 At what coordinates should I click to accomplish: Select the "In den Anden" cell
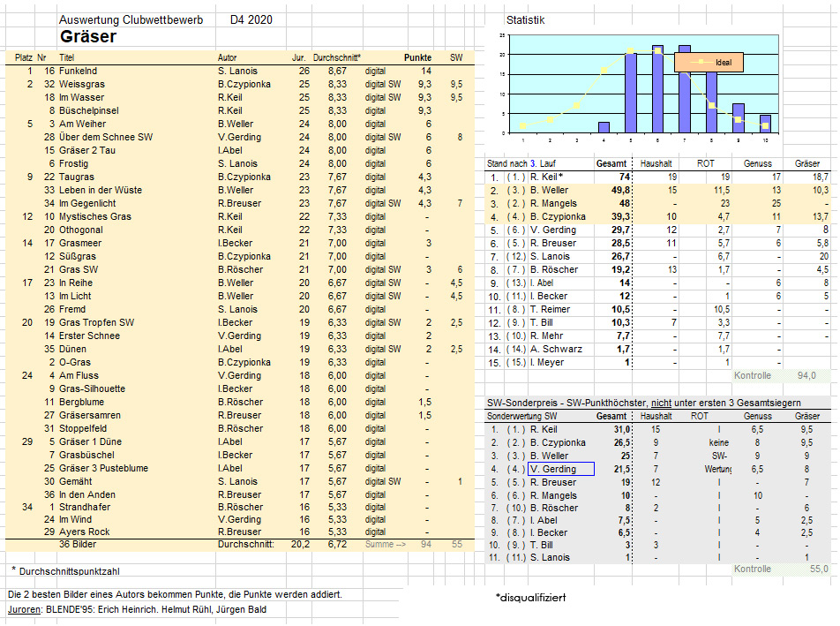pos(86,494)
